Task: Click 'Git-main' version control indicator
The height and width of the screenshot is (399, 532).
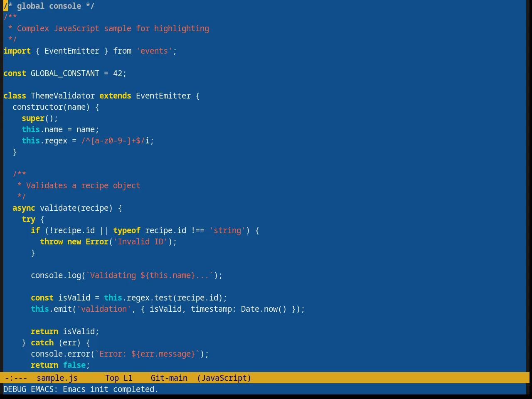Action: point(169,378)
